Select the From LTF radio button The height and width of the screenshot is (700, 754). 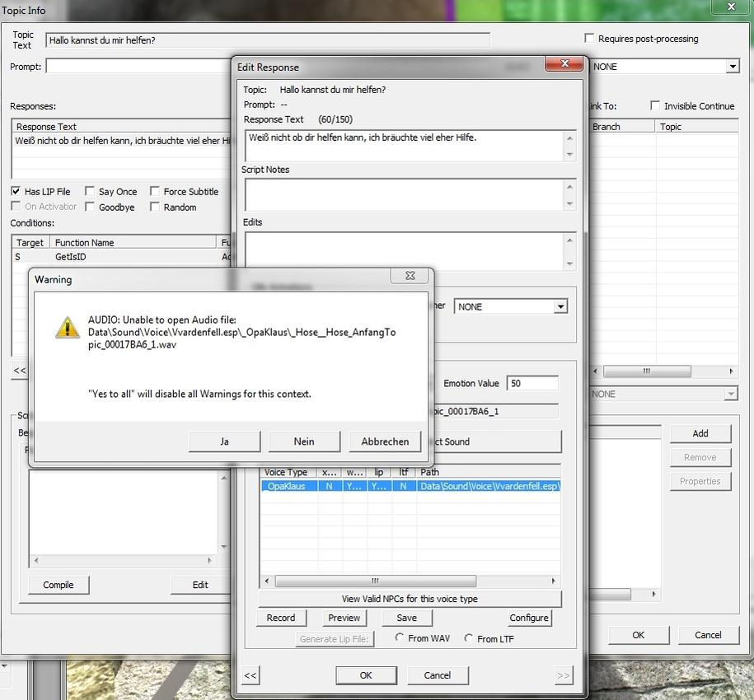469,638
